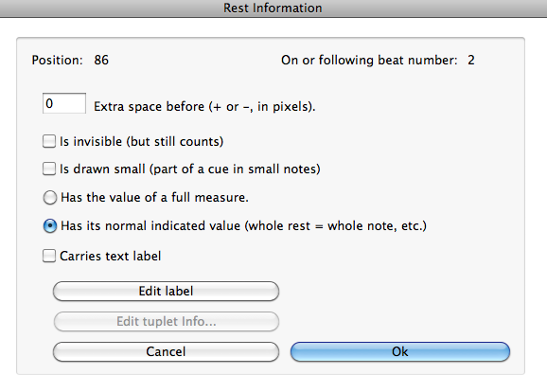This screenshot has height=392, width=547.
Task: Click the Extra space before description text
Action: pyautogui.click(x=204, y=106)
